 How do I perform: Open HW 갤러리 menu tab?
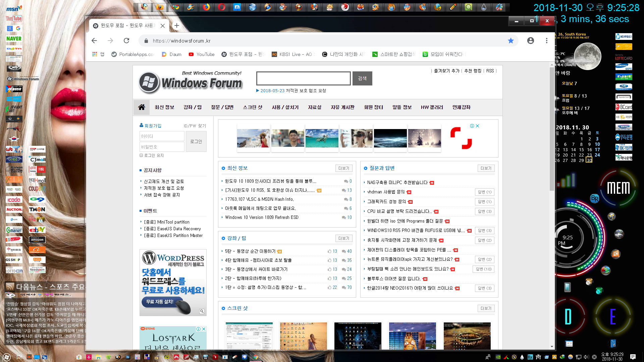click(432, 107)
